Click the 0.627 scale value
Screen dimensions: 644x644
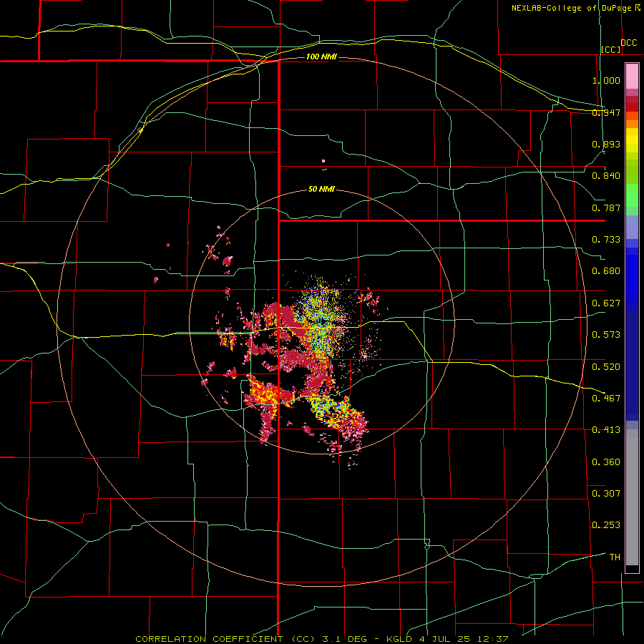pyautogui.click(x=606, y=303)
